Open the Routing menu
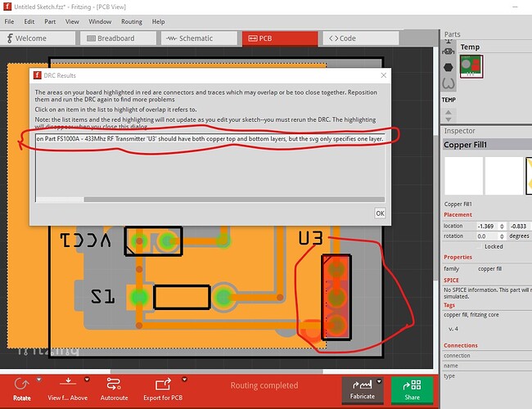The image size is (532, 409). (132, 22)
